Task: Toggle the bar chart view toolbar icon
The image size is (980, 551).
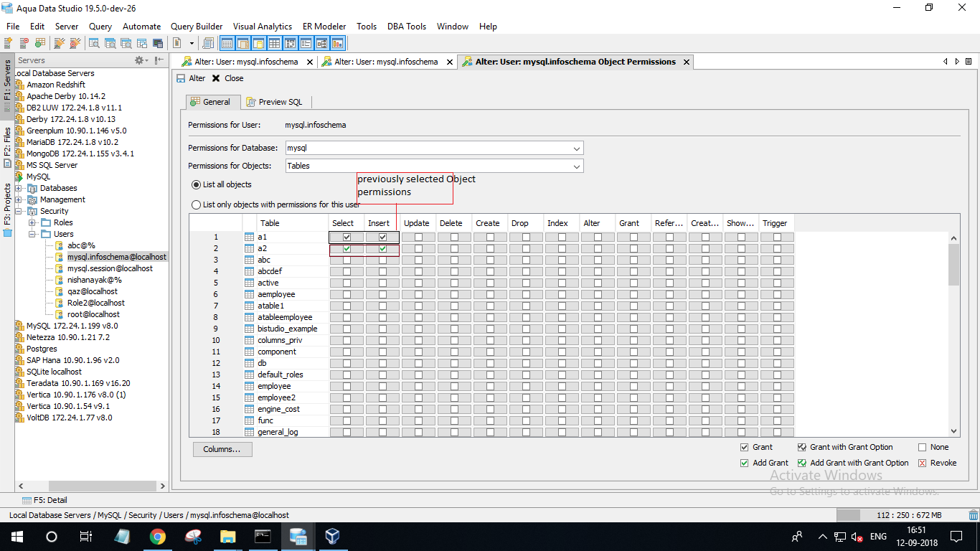Action: click(x=337, y=43)
